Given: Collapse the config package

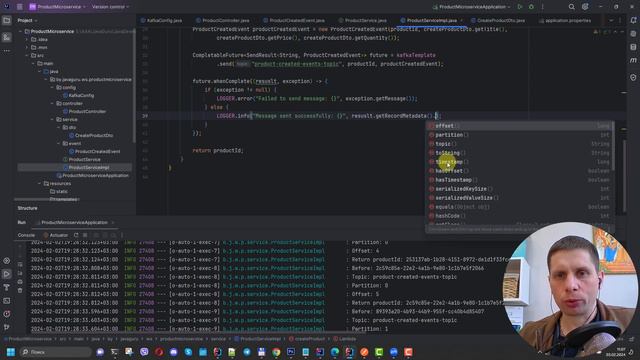Looking at the screenshot, I should [52, 87].
